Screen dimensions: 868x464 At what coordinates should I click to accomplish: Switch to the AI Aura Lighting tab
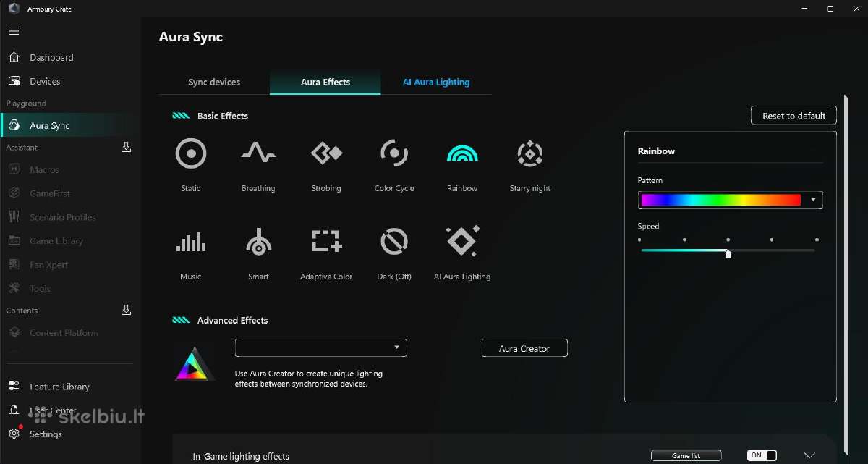click(x=436, y=82)
